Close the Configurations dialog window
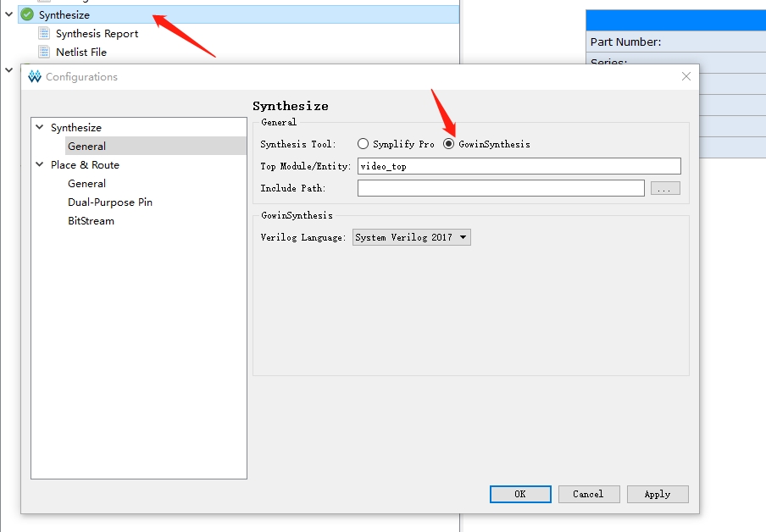Viewport: 766px width, 532px height. [x=686, y=77]
